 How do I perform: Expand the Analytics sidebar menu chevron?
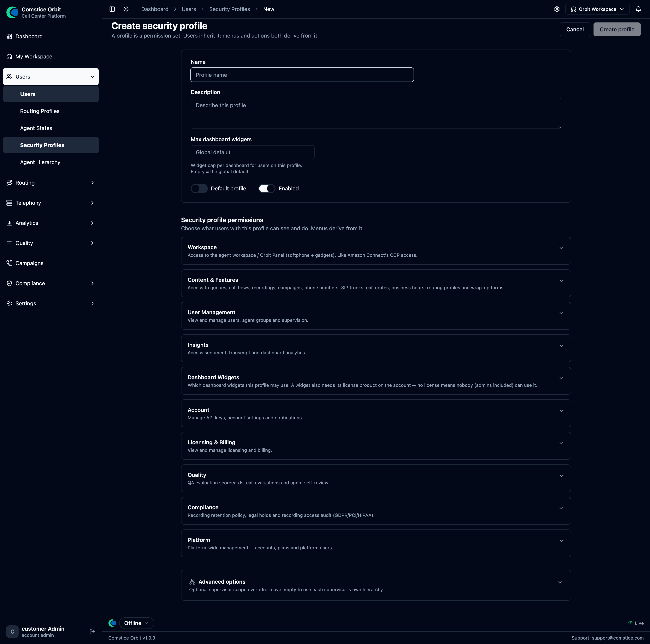click(x=92, y=223)
